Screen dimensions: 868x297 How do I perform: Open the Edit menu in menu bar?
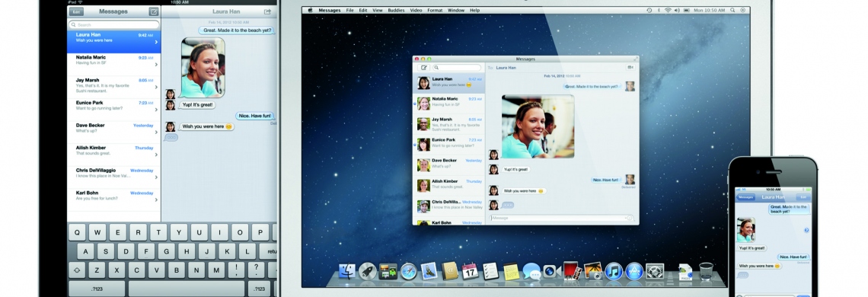tap(363, 10)
